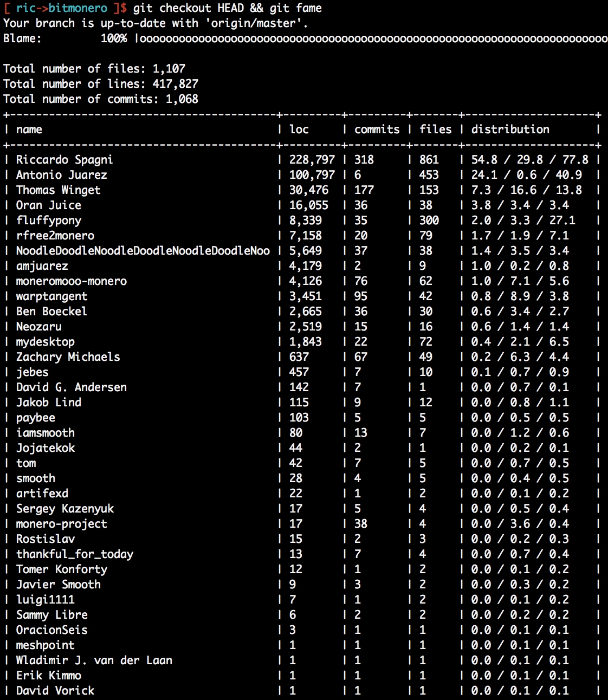This screenshot has width=608, height=700.
Task: Click the long 'NoodleDoodleNoodleDoodle...' name
Action: [143, 251]
